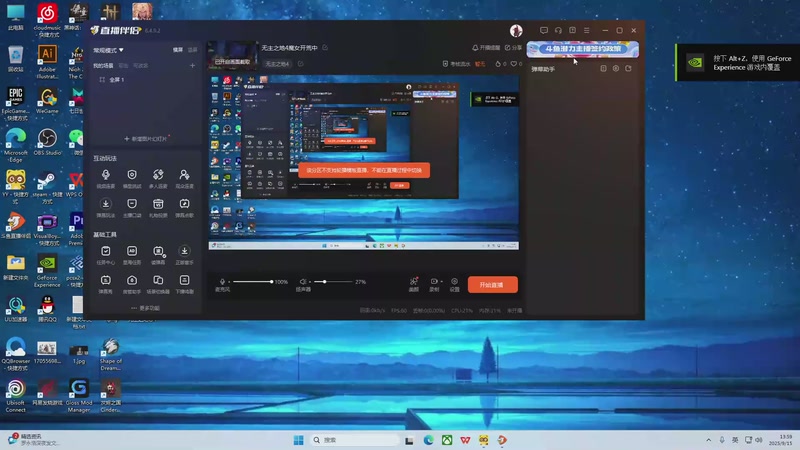Open the Windows Start button

tap(298, 440)
